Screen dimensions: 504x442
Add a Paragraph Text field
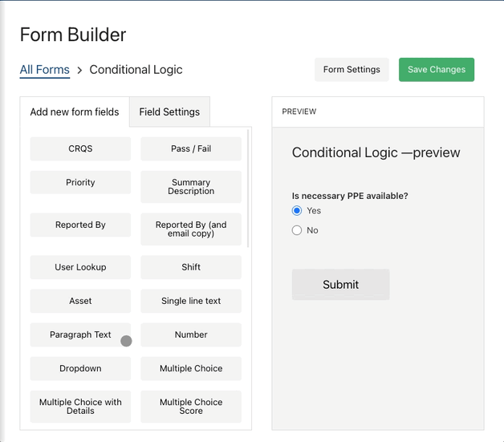click(x=80, y=335)
